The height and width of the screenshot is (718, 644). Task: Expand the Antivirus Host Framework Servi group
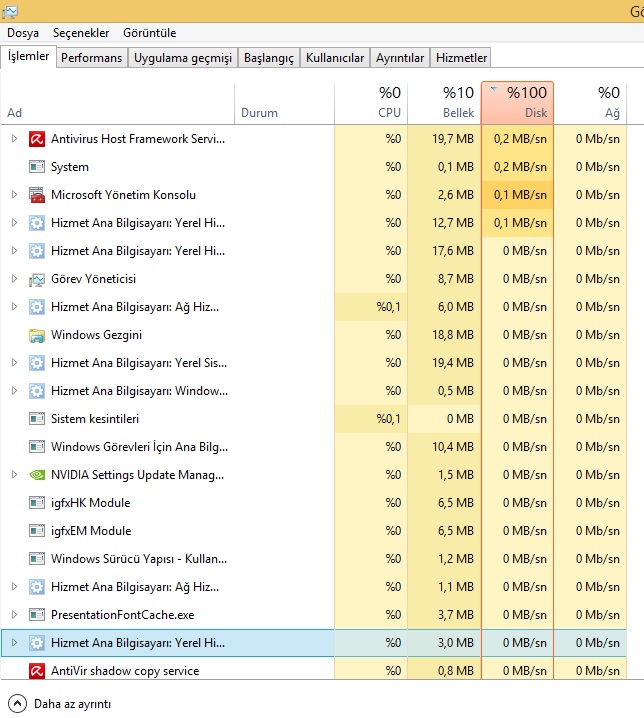click(14, 139)
